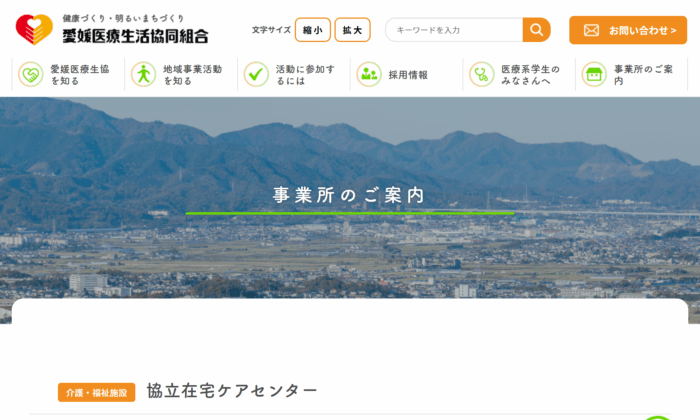Enlarge text with 拡大 button
700x420 pixels.
click(x=352, y=30)
